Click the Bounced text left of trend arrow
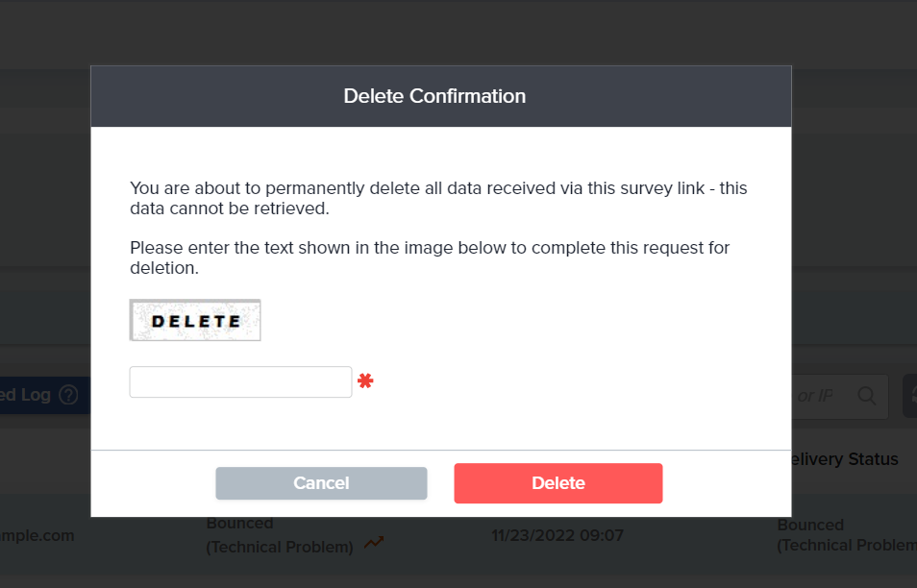 tap(240, 524)
